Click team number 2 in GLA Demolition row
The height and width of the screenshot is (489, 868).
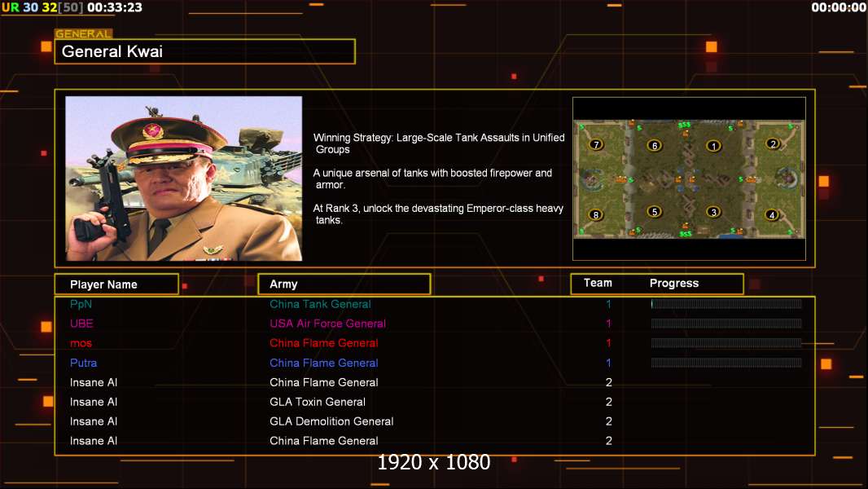(x=609, y=421)
